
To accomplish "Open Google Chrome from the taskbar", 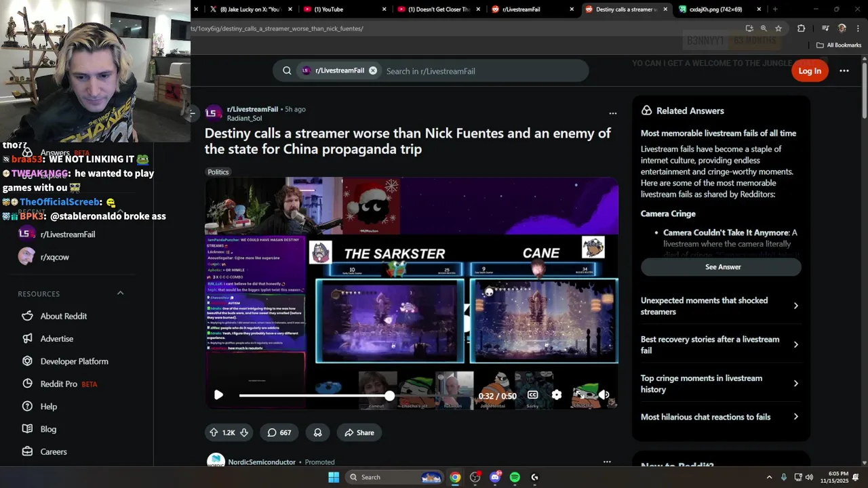I will tap(455, 477).
